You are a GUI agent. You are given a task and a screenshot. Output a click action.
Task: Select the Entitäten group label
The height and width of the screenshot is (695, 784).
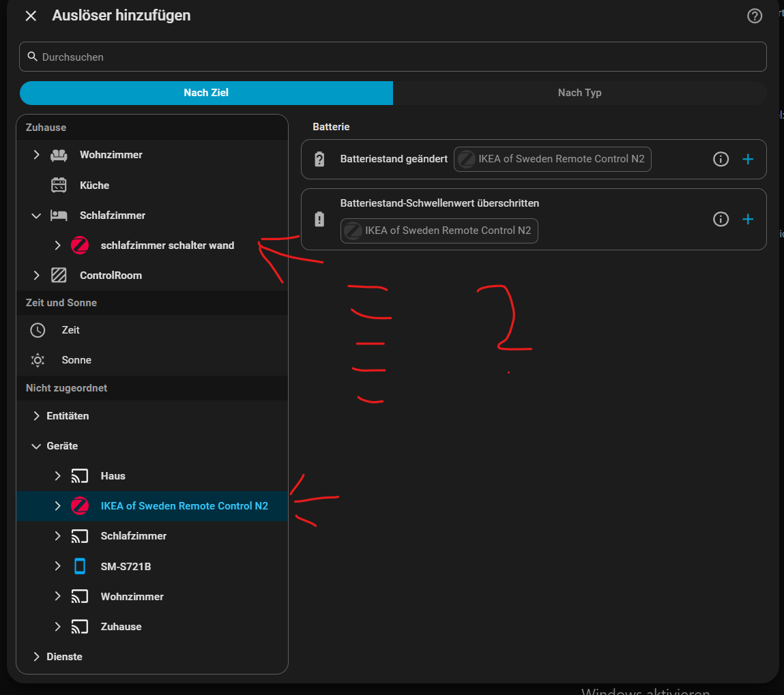click(x=68, y=415)
